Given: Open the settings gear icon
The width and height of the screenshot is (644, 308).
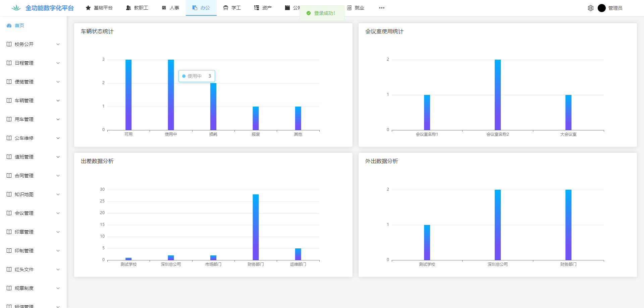Looking at the screenshot, I should click(x=590, y=8).
